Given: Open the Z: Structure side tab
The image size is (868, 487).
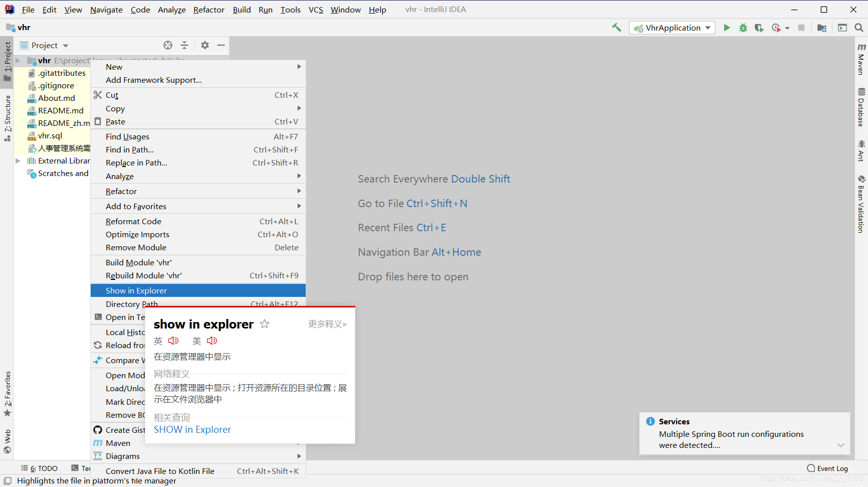Looking at the screenshot, I should (7, 118).
